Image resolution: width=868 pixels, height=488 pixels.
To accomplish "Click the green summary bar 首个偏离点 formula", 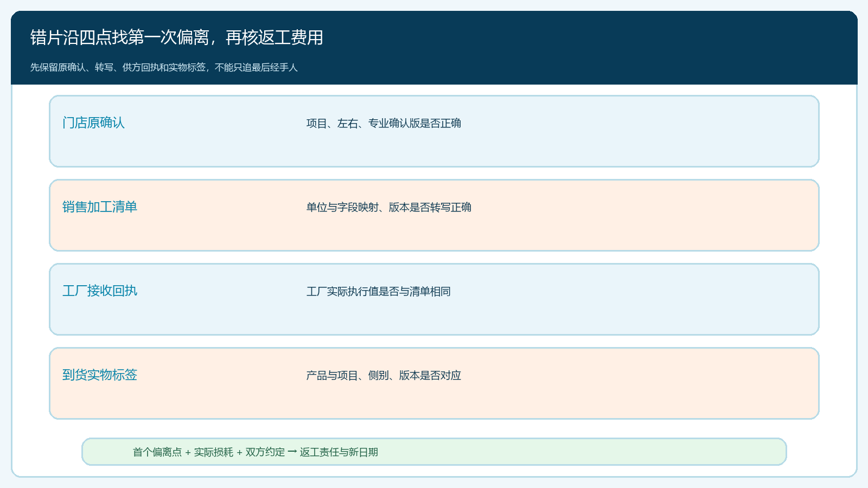I will pyautogui.click(x=434, y=452).
